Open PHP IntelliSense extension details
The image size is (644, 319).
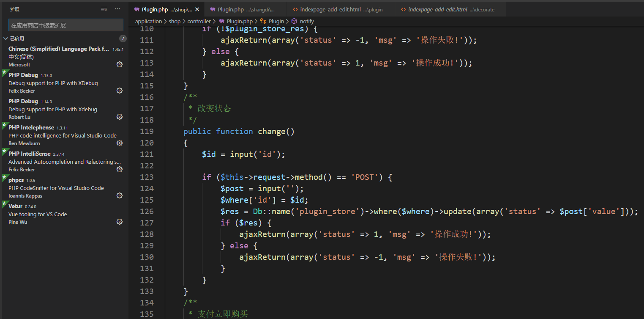(x=64, y=162)
